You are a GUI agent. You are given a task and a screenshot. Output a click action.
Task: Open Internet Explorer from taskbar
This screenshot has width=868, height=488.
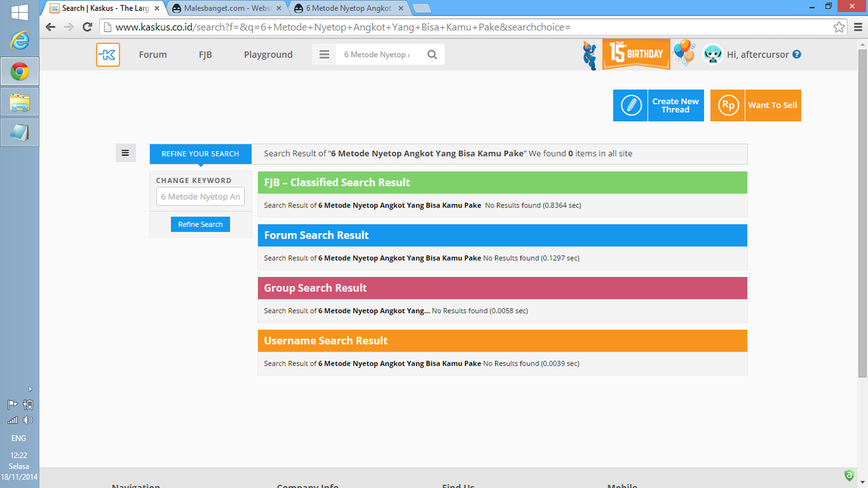tap(20, 41)
